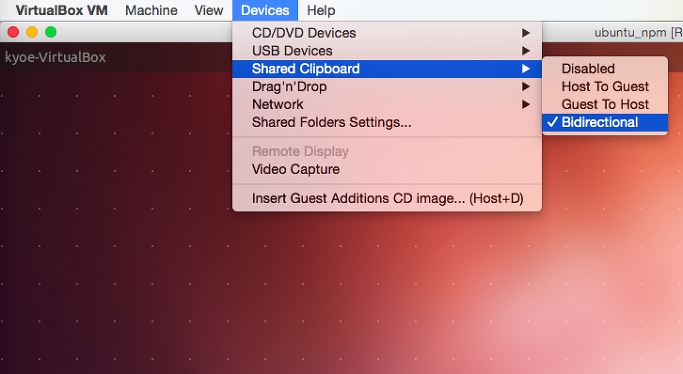This screenshot has width=683, height=374.
Task: Expand the Network submenu arrow
Action: point(526,104)
